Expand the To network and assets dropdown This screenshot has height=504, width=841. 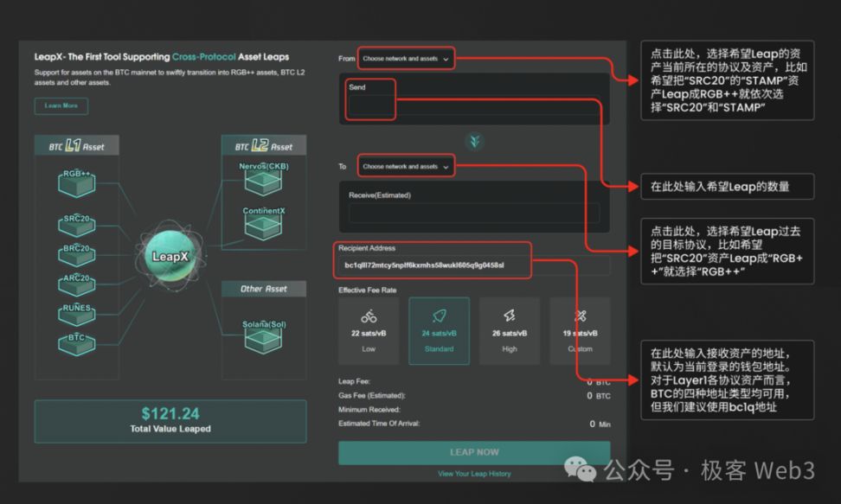406,166
